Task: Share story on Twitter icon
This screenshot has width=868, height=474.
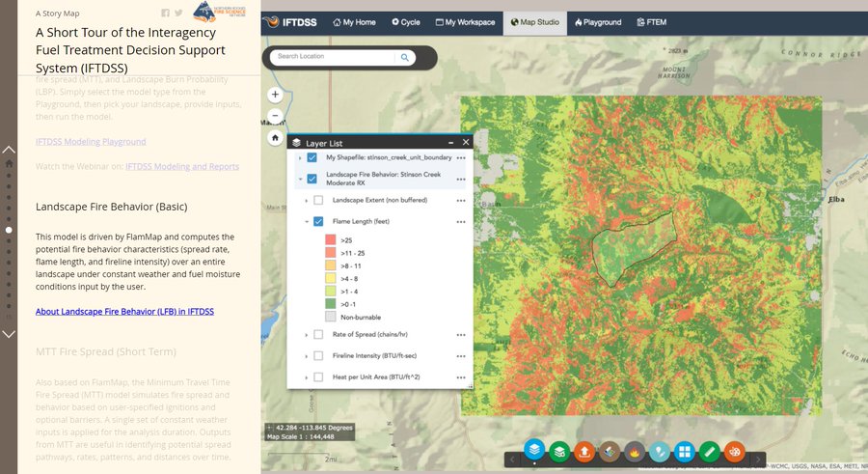Action: [x=178, y=13]
